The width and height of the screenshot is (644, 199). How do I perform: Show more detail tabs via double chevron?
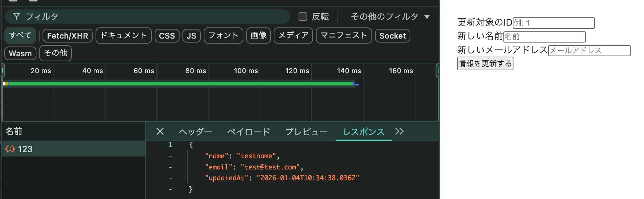[399, 132]
